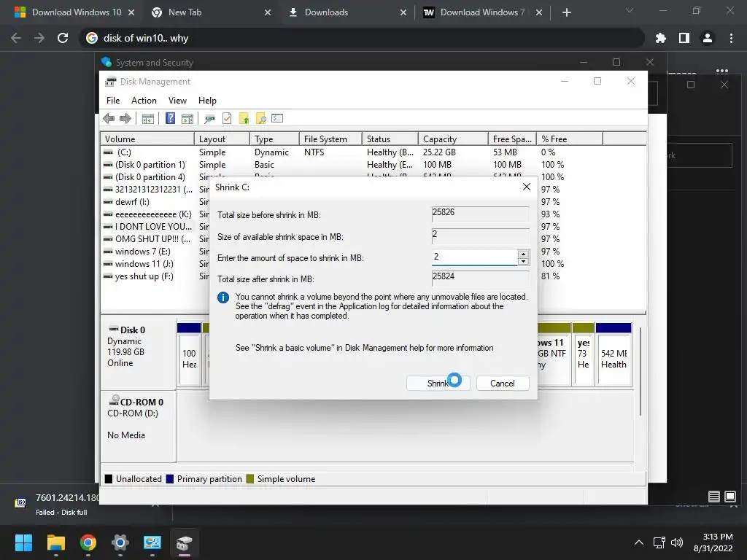Open the clock and date in tray
This screenshot has width=747, height=560.
click(x=713, y=542)
